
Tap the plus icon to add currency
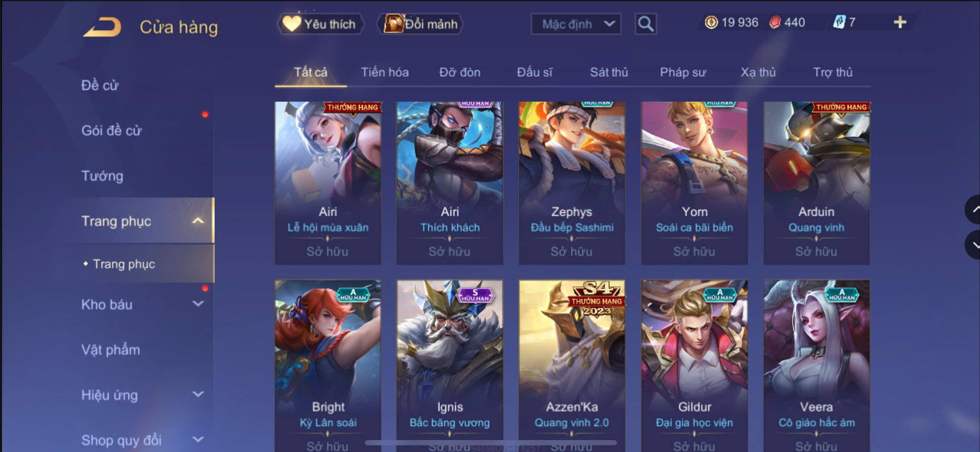900,22
